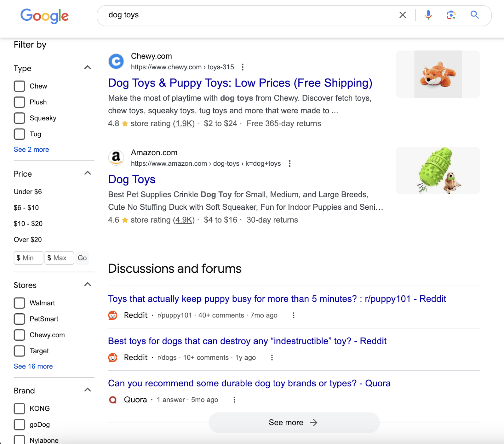Click the $ Min price field

click(28, 258)
